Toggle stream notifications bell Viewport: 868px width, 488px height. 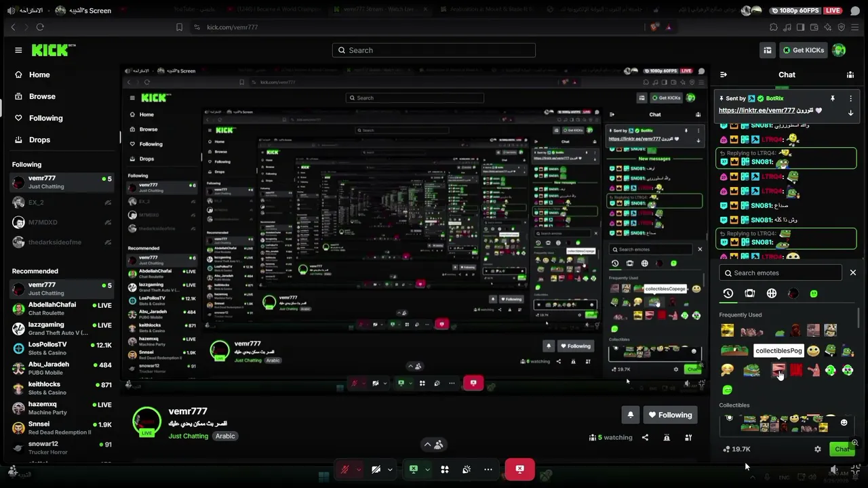pos(631,415)
